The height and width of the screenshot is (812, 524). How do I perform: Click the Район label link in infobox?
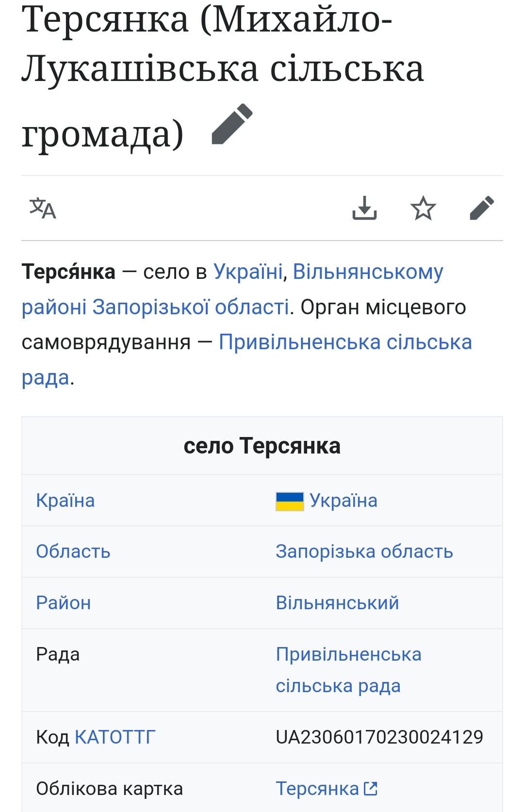[64, 603]
